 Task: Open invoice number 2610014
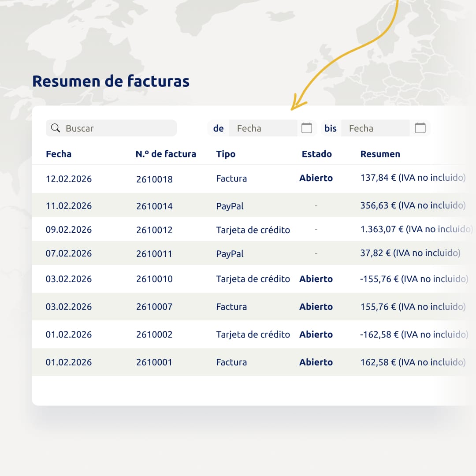154,206
